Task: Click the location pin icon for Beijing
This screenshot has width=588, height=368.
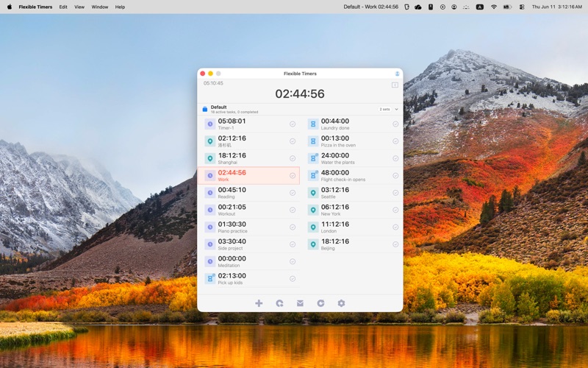Action: [x=313, y=244]
